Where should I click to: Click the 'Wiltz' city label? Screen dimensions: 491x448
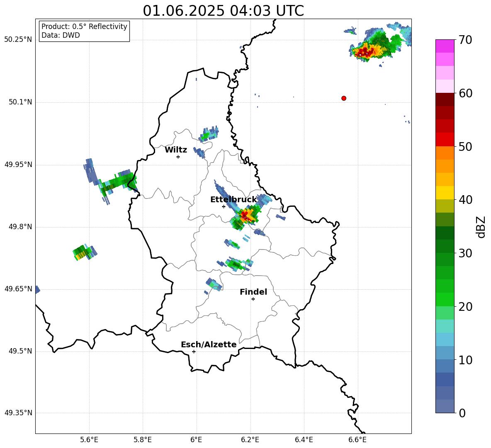point(176,150)
